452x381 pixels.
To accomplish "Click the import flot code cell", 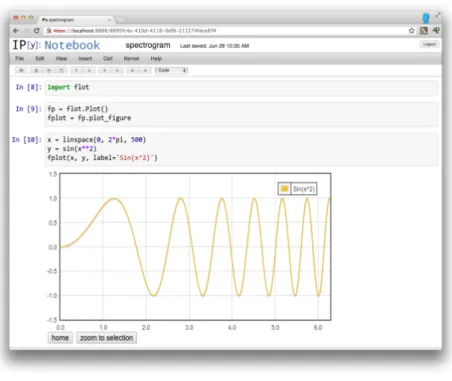I will pos(241,88).
